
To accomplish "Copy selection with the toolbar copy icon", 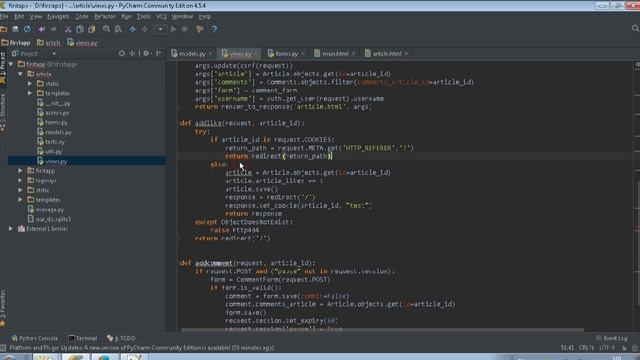I will click(80, 29).
